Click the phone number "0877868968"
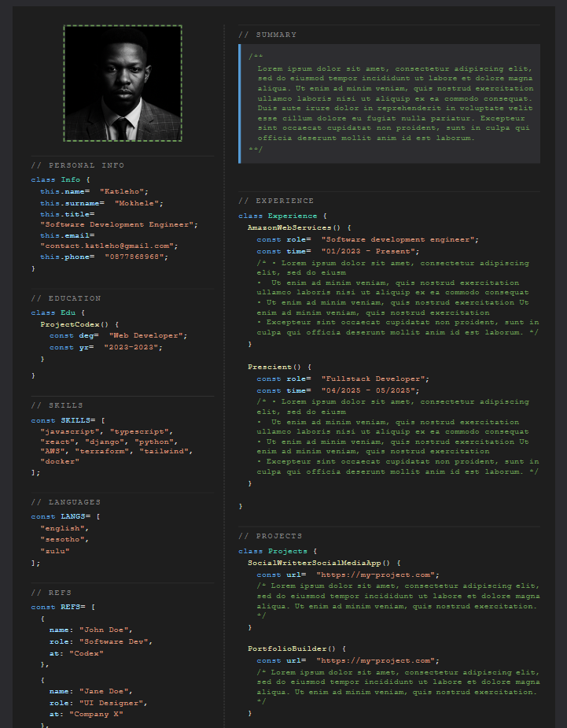Image resolution: width=567 pixels, height=728 pixels. (x=136, y=257)
